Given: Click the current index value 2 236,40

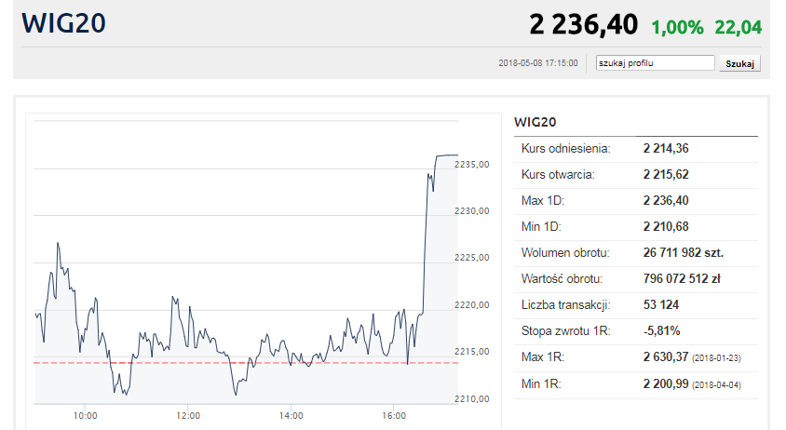Looking at the screenshot, I should coord(584,24).
